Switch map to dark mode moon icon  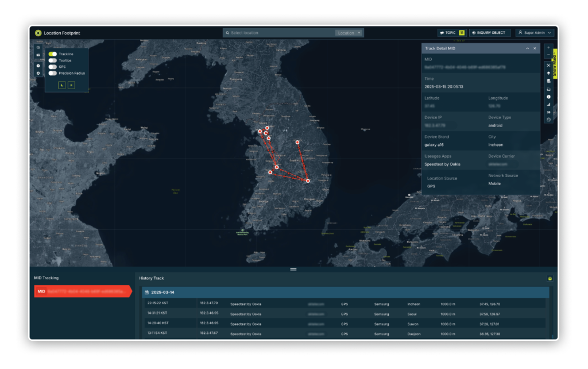[x=62, y=85]
